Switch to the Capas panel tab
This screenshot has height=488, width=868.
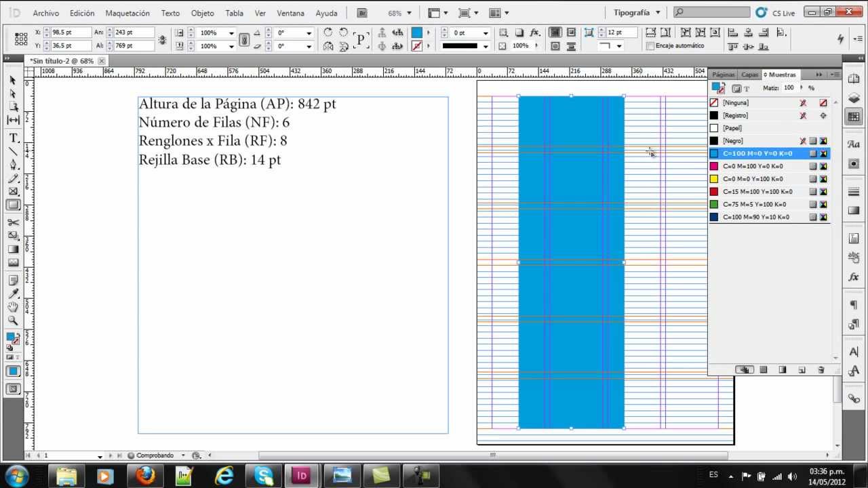pyautogui.click(x=749, y=75)
